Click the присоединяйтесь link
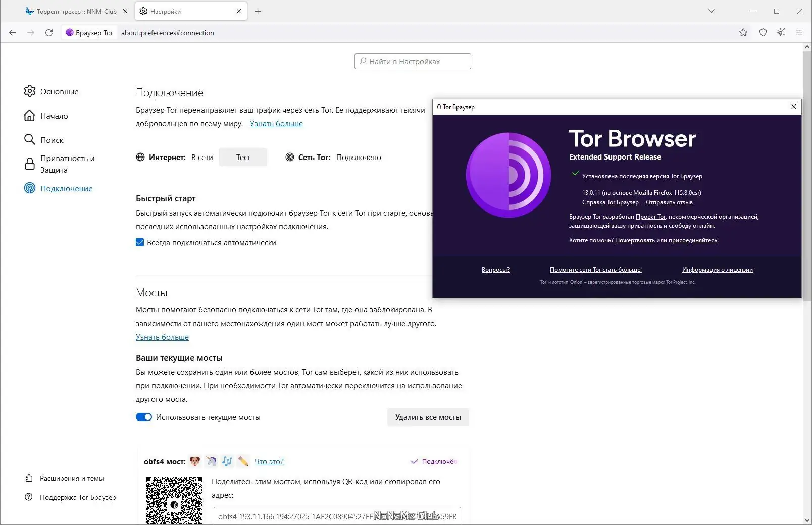Screen dimensions: 812x525 pyautogui.click(x=693, y=240)
